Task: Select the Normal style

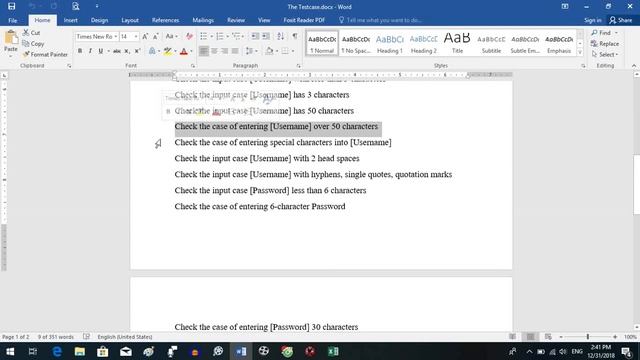Action: coord(322,43)
